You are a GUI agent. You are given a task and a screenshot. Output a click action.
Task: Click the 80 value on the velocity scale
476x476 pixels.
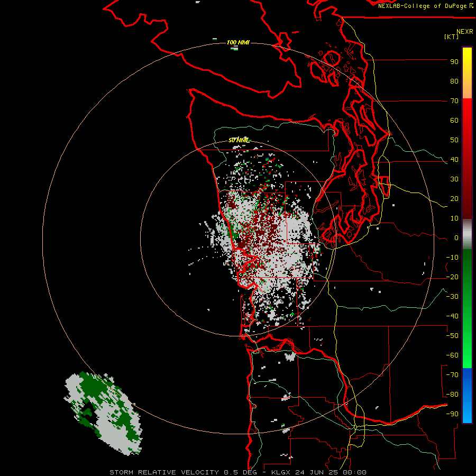[454, 81]
